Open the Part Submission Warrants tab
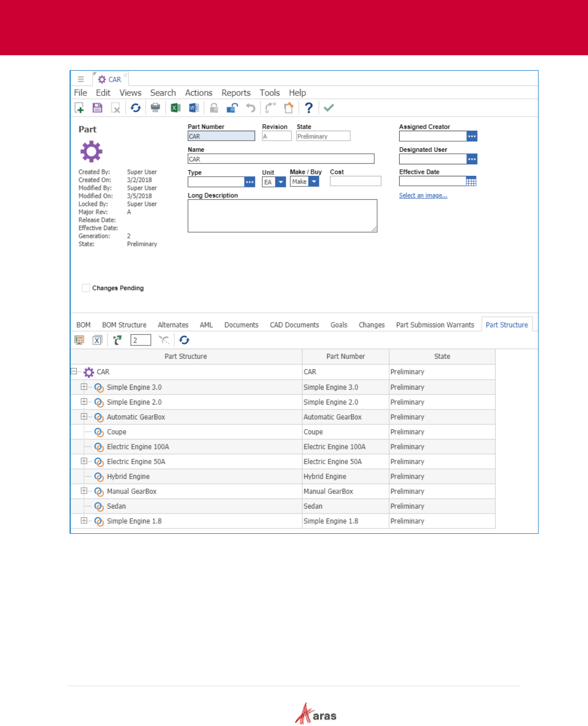Screen dimensions: 588x726 (435, 325)
